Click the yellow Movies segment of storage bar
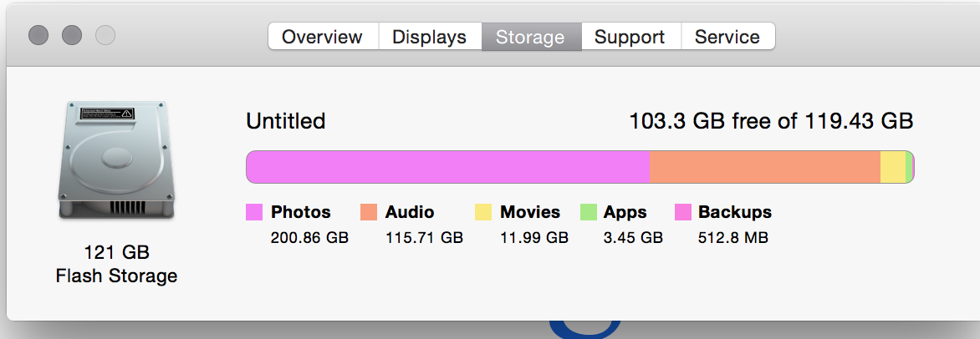This screenshot has height=339, width=980. pyautogui.click(x=892, y=167)
